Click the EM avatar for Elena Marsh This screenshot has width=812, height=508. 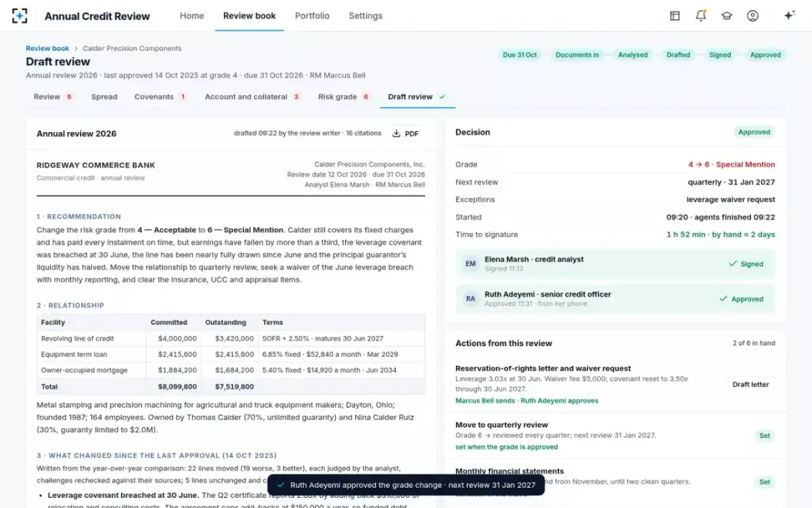pyautogui.click(x=471, y=264)
